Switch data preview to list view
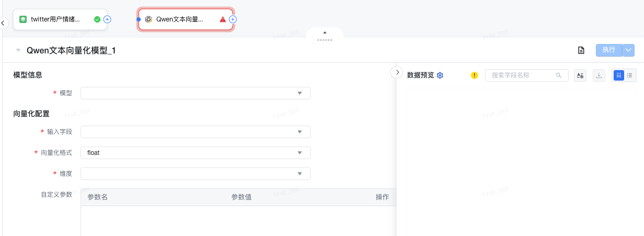The width and height of the screenshot is (644, 236). click(629, 75)
